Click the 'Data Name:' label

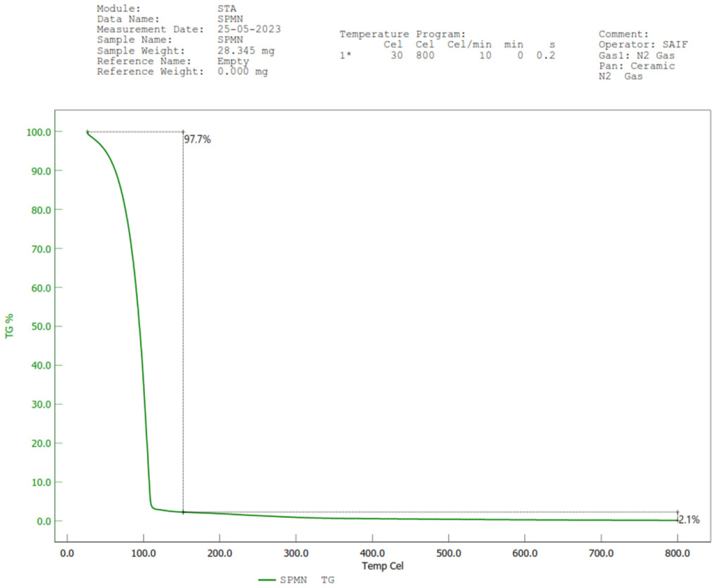(128, 19)
